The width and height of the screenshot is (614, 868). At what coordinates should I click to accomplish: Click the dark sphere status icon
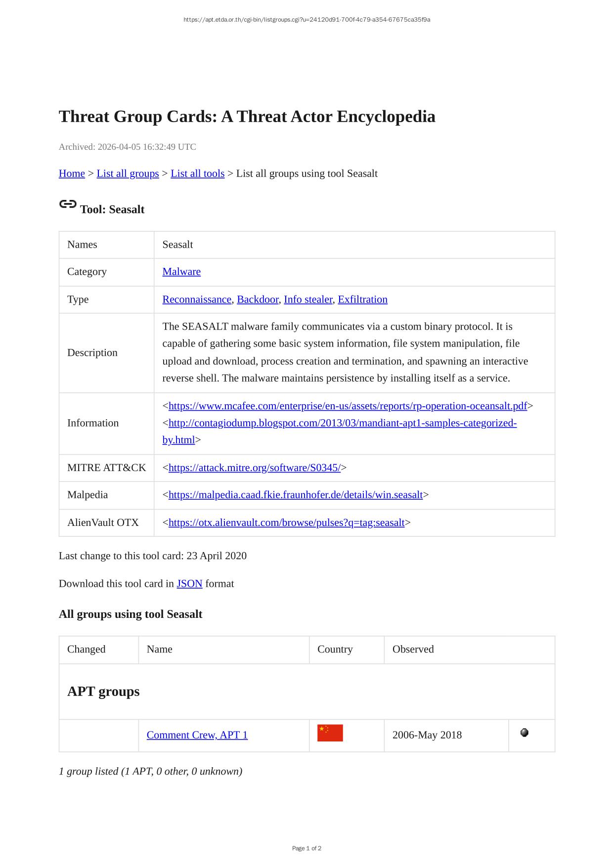click(524, 733)
